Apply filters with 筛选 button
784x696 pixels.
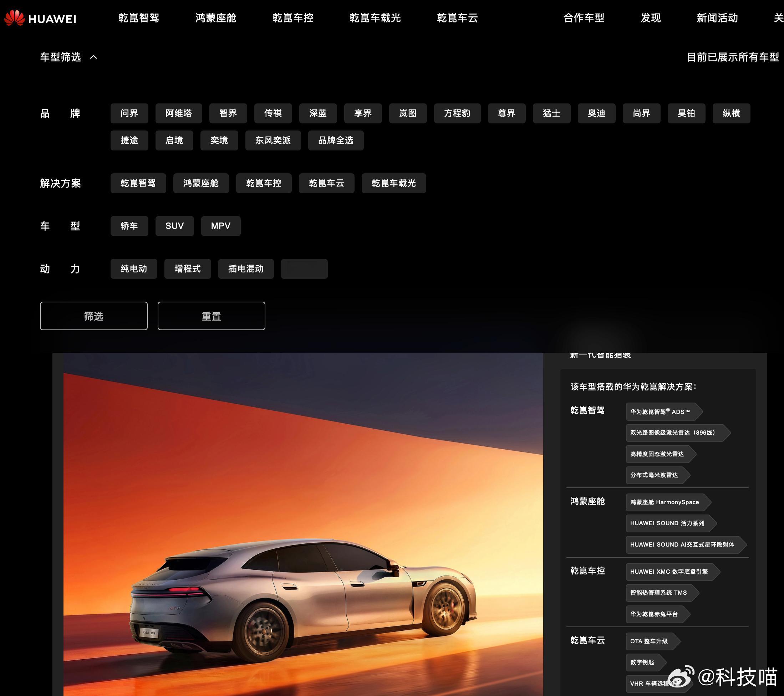coord(93,316)
